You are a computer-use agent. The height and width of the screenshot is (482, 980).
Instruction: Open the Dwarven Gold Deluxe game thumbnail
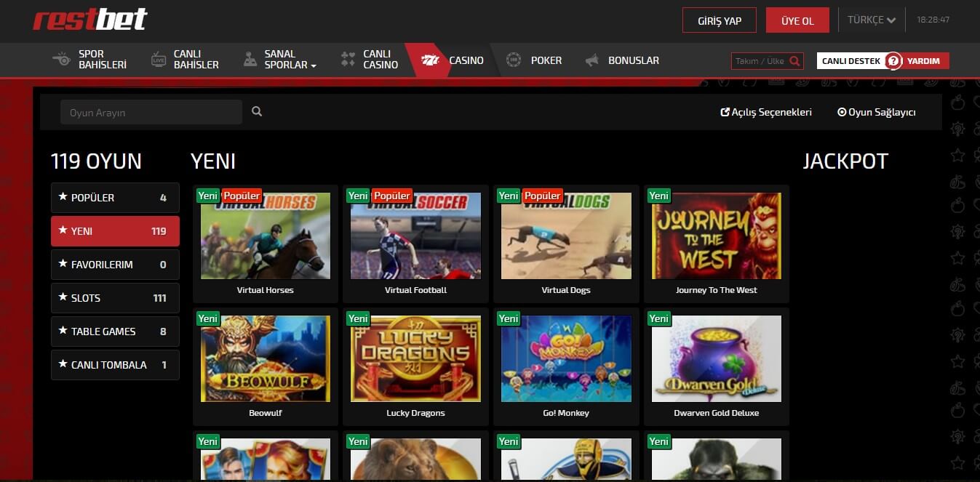pyautogui.click(x=717, y=358)
